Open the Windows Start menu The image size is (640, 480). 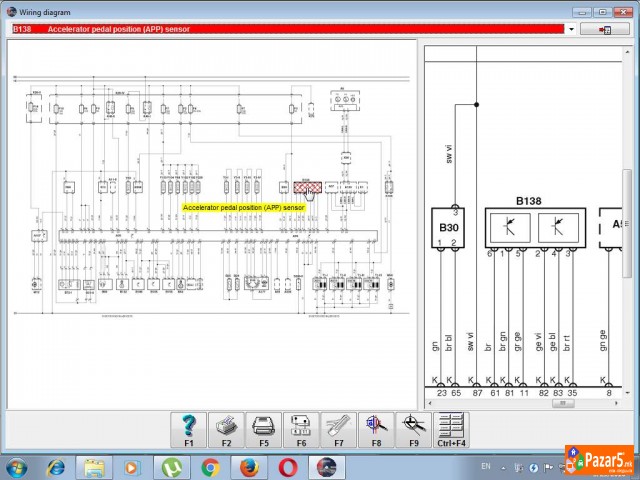click(18, 467)
